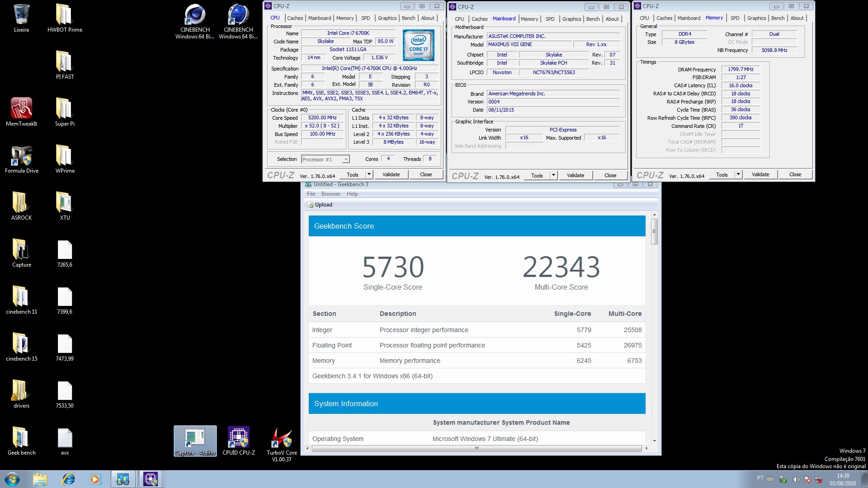Launch CPUID CPU-Z desktop shortcut

coord(238,441)
